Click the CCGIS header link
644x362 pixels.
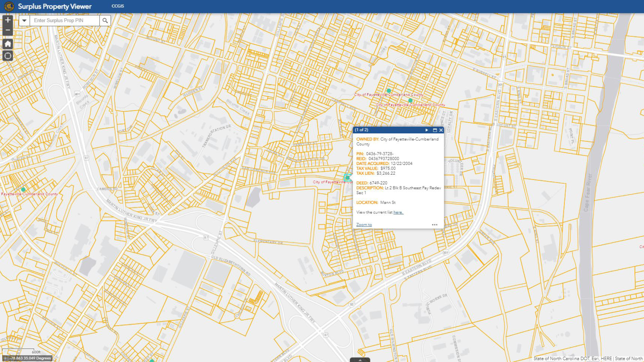pos(118,6)
